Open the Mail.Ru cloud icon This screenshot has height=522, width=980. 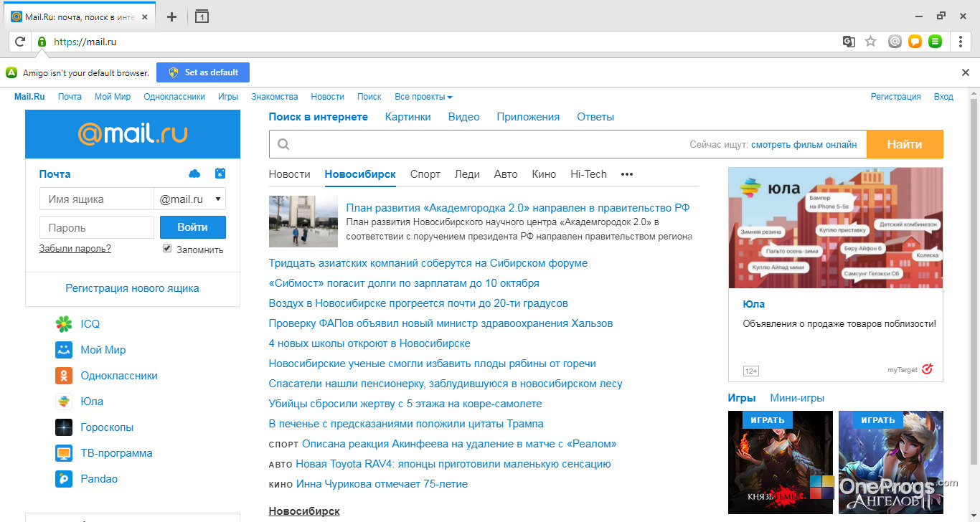pyautogui.click(x=194, y=174)
